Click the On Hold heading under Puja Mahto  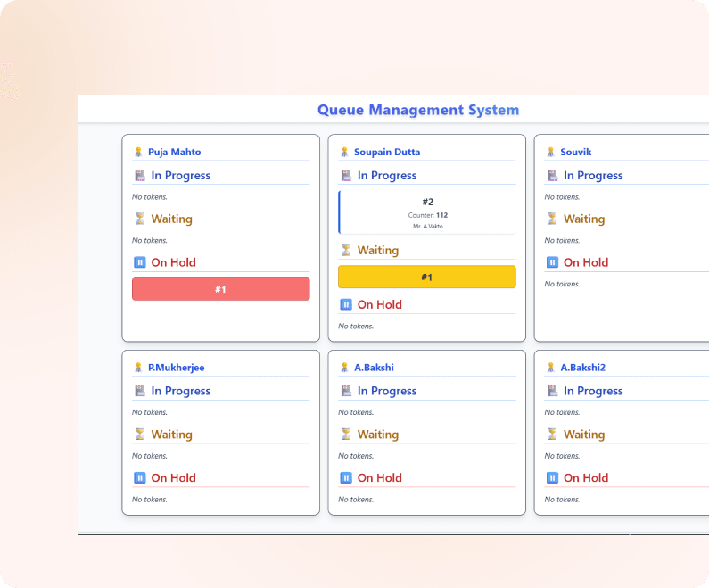(174, 262)
